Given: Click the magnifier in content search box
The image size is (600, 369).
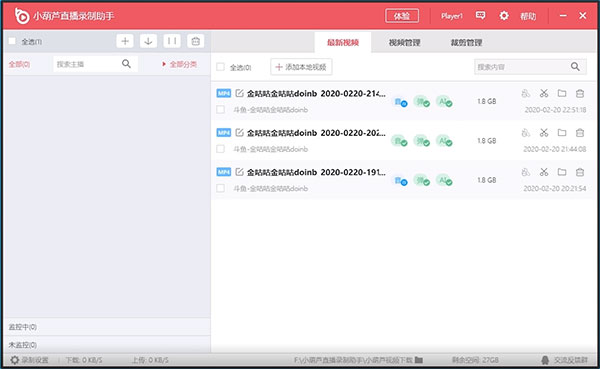Looking at the screenshot, I should click(575, 67).
